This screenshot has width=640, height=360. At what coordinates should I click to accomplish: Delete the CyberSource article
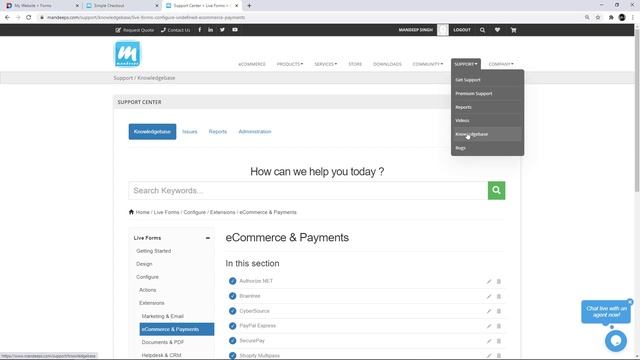(499, 311)
